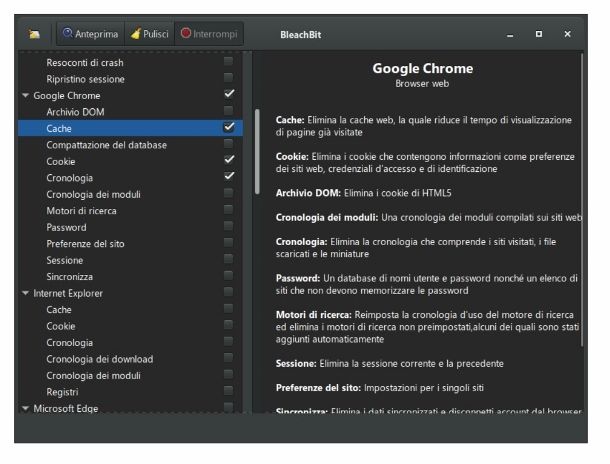Image resolution: width=610 pixels, height=464 pixels.
Task: Enable the Sincronizza checkbox
Action: click(x=229, y=275)
